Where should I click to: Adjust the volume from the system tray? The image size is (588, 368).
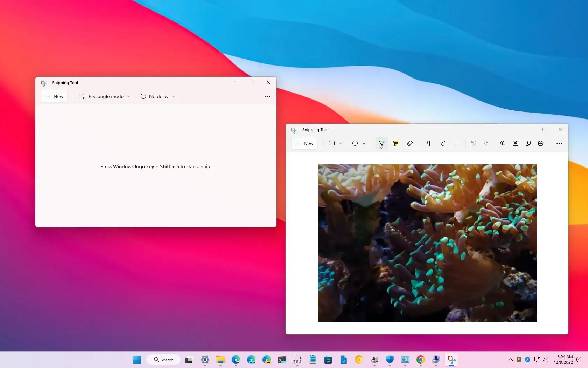point(546,359)
